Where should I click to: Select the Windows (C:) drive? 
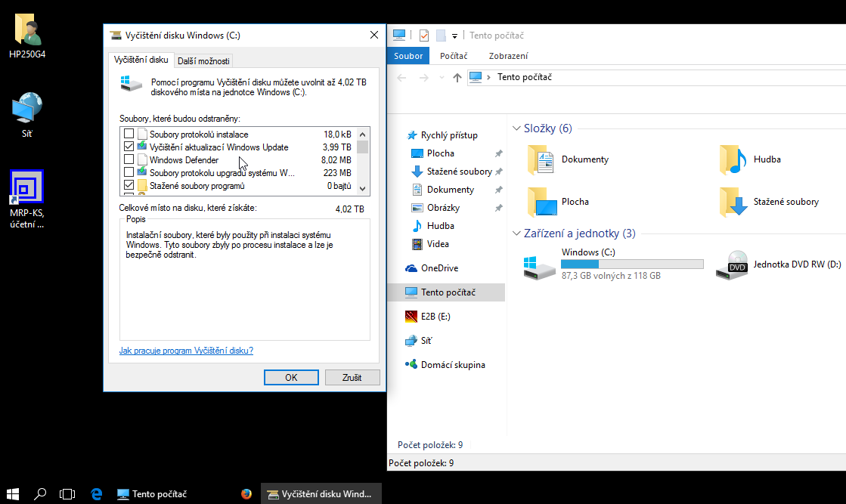(613, 264)
